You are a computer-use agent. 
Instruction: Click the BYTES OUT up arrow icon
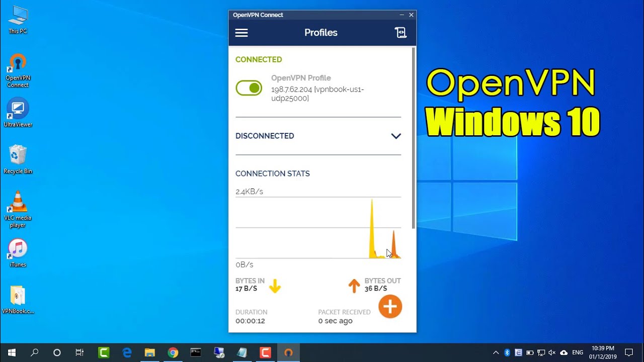pos(354,286)
